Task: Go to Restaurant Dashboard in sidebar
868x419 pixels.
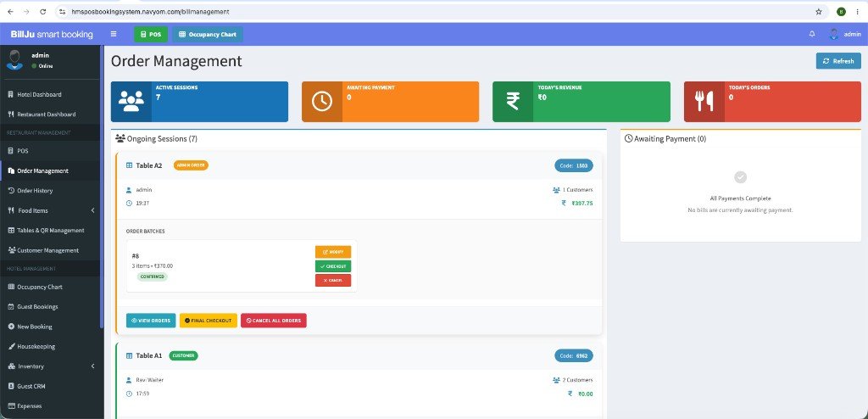Action: pos(50,115)
